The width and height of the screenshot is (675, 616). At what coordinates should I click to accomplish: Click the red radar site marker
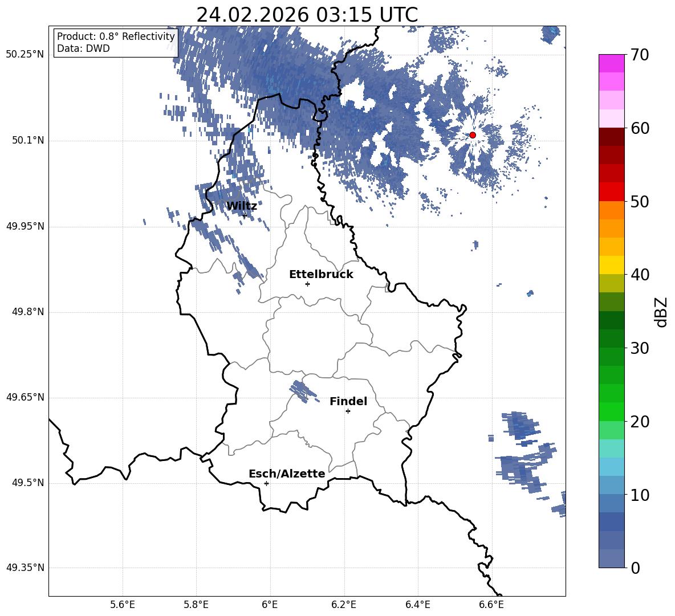pyautogui.click(x=472, y=135)
